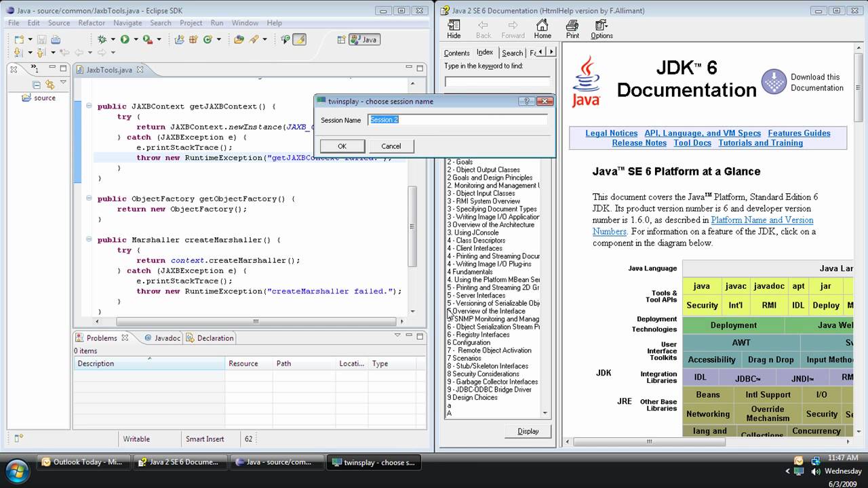Switch to Contents tab in documentation
868x488 pixels.
click(x=456, y=53)
